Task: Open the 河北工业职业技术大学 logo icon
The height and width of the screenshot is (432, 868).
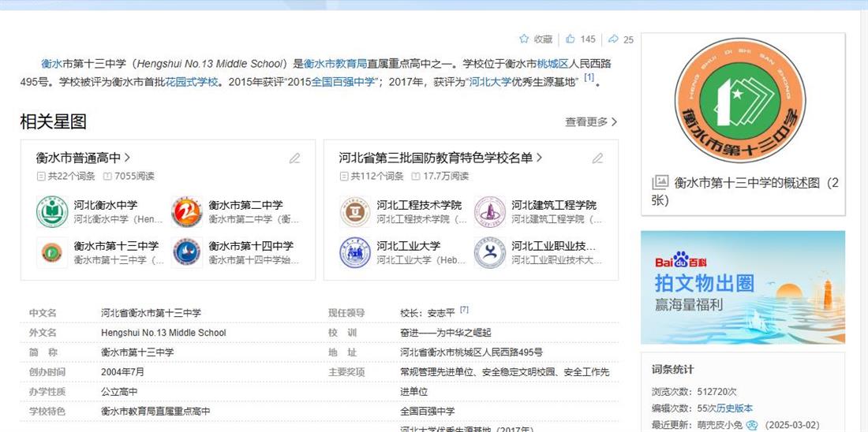Action: (490, 252)
